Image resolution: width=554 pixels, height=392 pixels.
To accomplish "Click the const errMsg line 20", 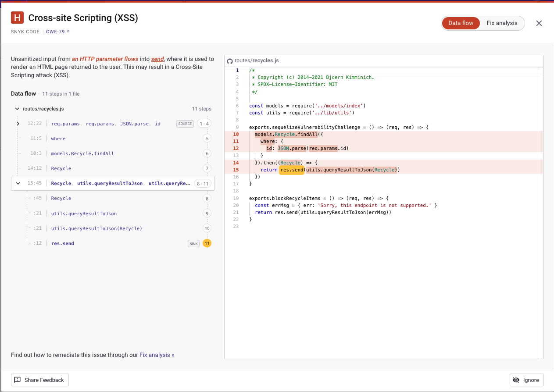I will point(346,205).
